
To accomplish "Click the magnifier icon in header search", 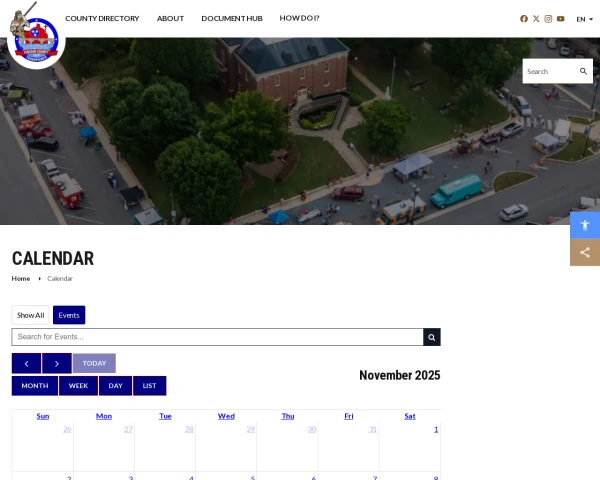I will (584, 71).
